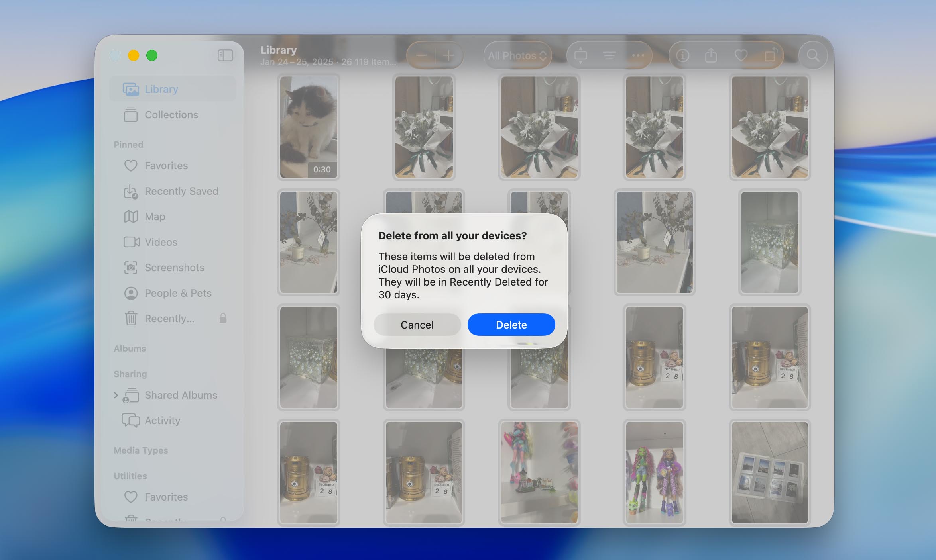Screen dimensions: 936x560
Task: Select the cat video thumbnail
Action: (x=309, y=127)
